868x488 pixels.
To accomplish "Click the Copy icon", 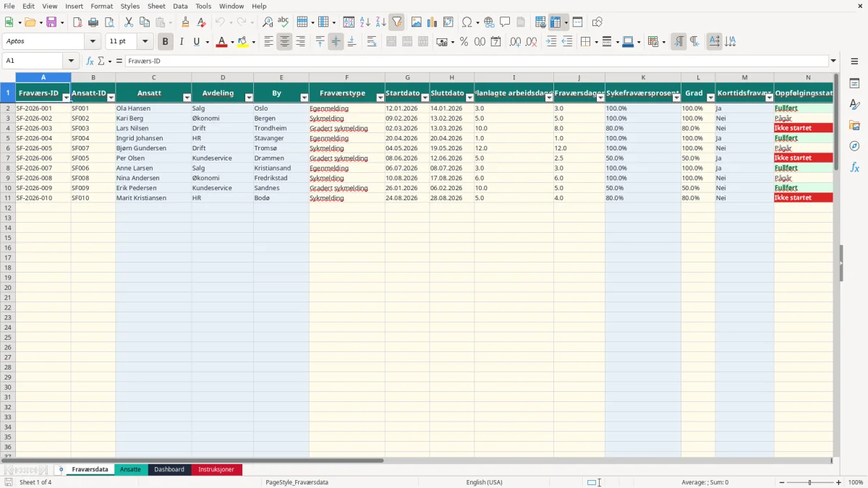I will [145, 22].
